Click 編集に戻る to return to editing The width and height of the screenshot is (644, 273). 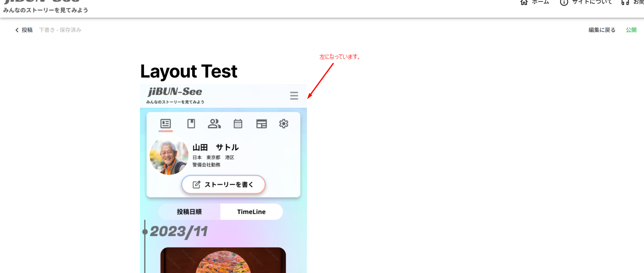[601, 30]
